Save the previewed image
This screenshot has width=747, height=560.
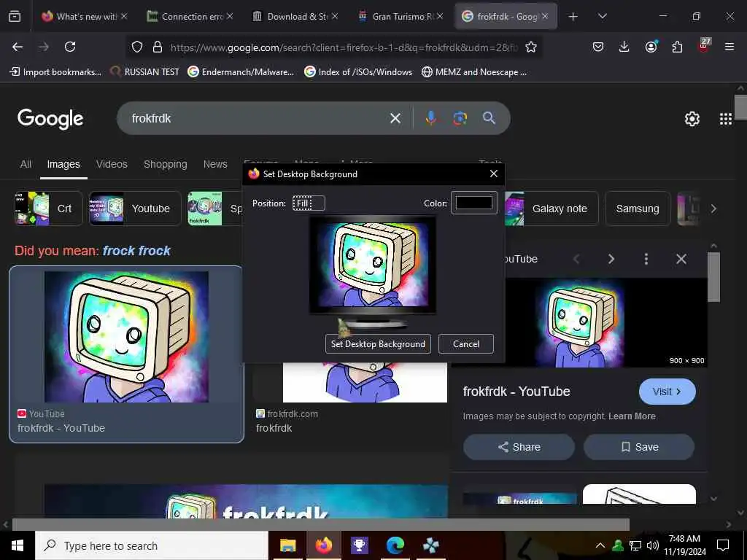point(639,447)
